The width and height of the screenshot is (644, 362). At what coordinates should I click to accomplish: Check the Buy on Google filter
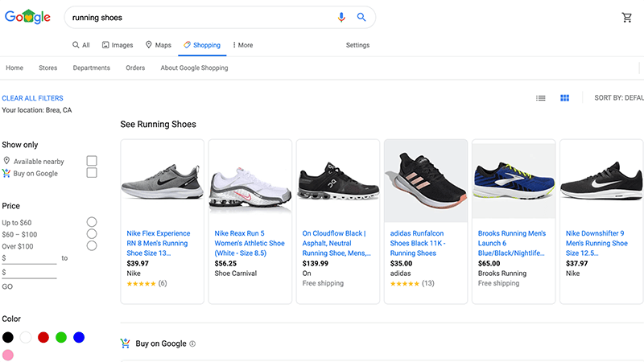(92, 173)
